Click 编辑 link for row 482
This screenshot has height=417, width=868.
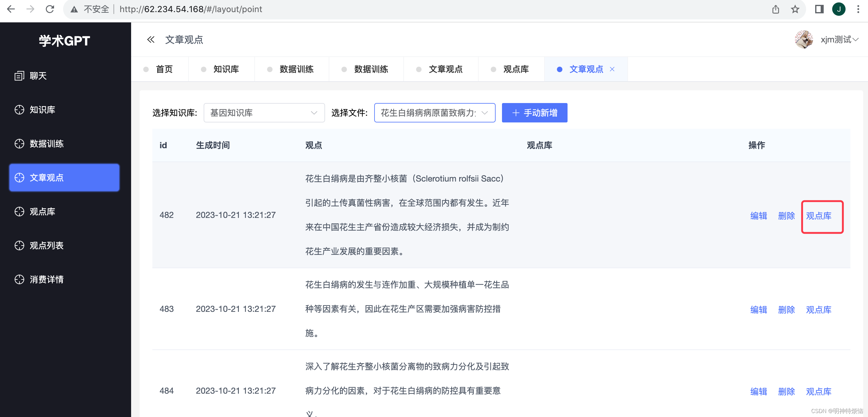[x=758, y=216]
